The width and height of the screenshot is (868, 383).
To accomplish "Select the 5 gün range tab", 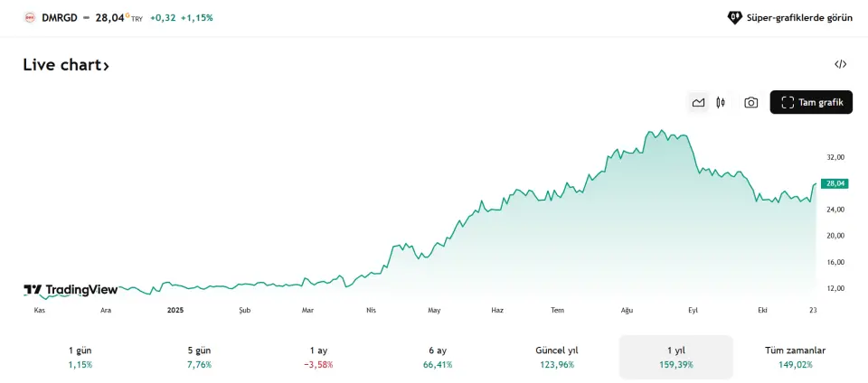I will click(x=198, y=357).
